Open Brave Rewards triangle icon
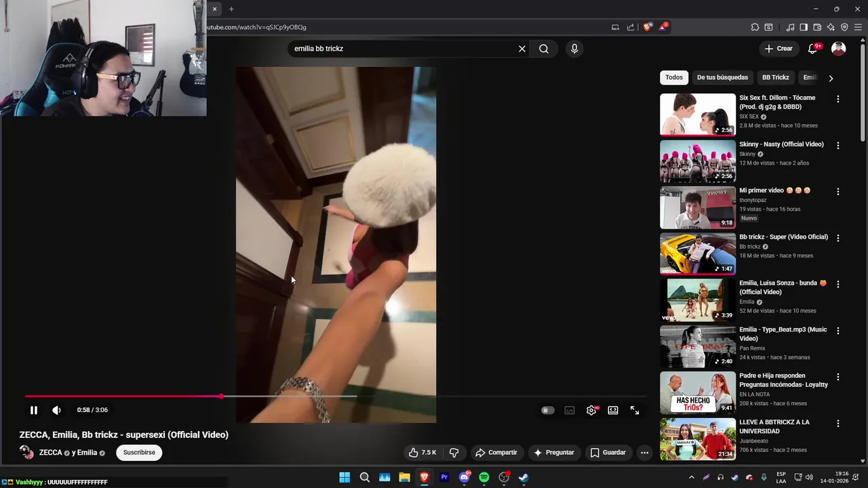868x488 pixels. 663,27
